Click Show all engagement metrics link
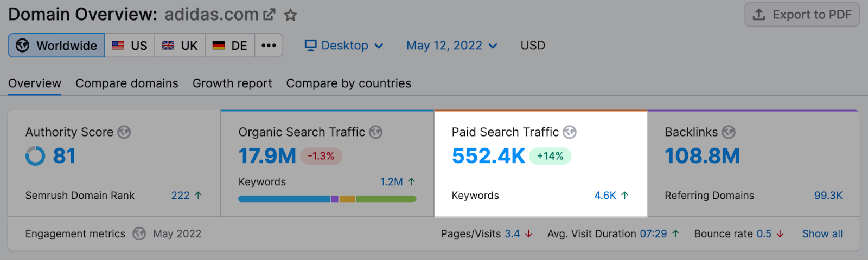The width and height of the screenshot is (868, 260). (x=822, y=234)
